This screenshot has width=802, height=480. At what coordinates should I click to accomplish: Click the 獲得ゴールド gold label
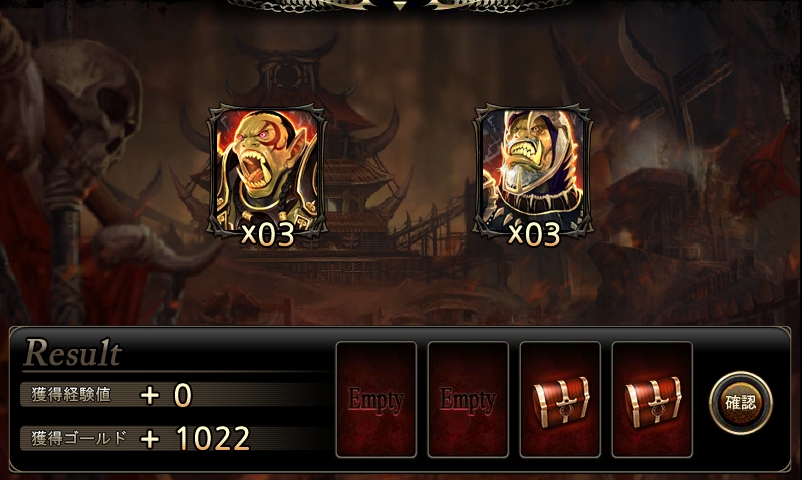click(79, 439)
